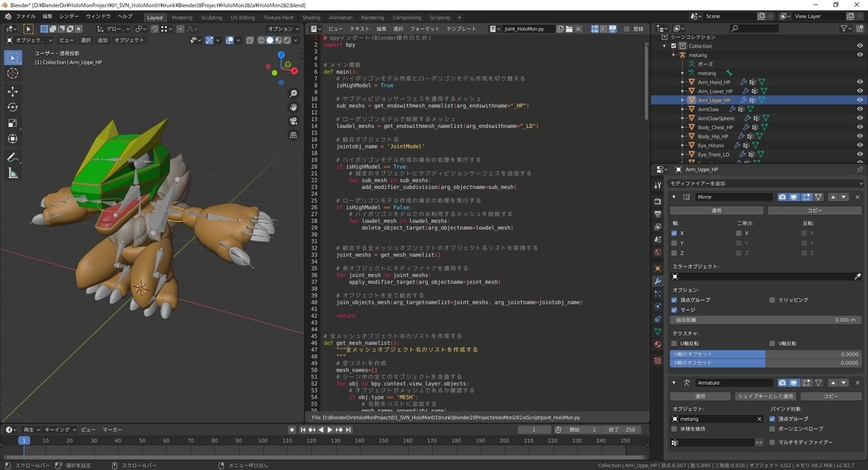Hide Arm_Hand_HP with eye icon
Screen dimensions: 868x470
pyautogui.click(x=860, y=82)
